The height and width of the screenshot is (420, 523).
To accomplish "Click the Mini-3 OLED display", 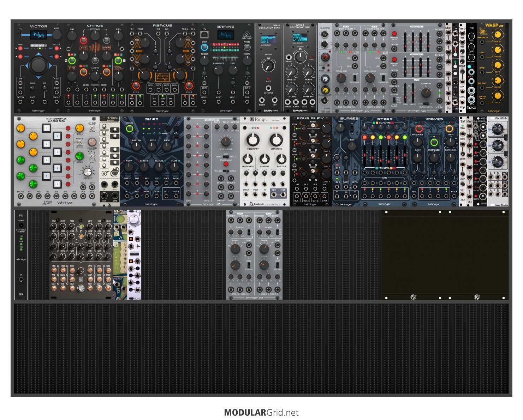I will (x=269, y=39).
